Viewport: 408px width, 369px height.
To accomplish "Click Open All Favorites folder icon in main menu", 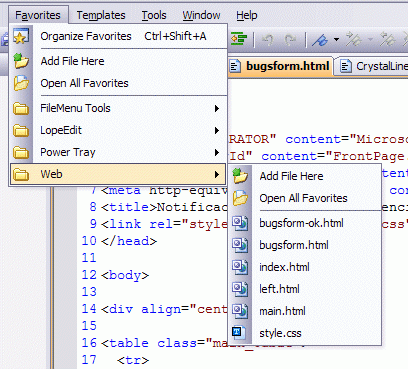I will pyautogui.click(x=21, y=83).
